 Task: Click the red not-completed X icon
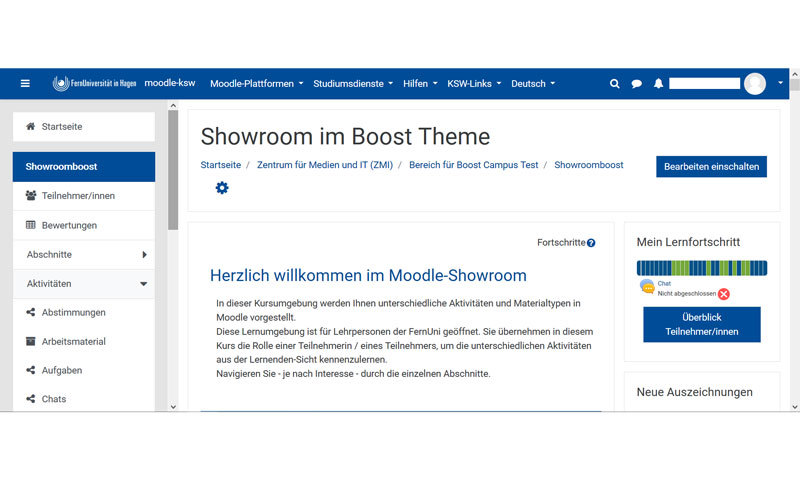723,294
